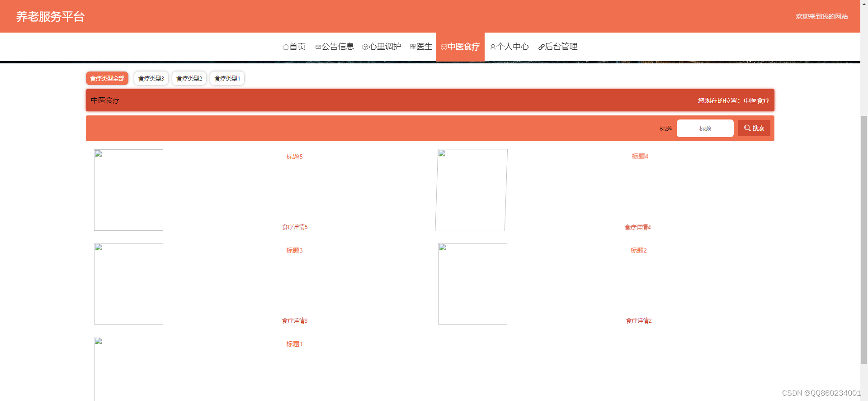Filter by 食疗类型2
The width and height of the screenshot is (868, 401).
tap(189, 78)
